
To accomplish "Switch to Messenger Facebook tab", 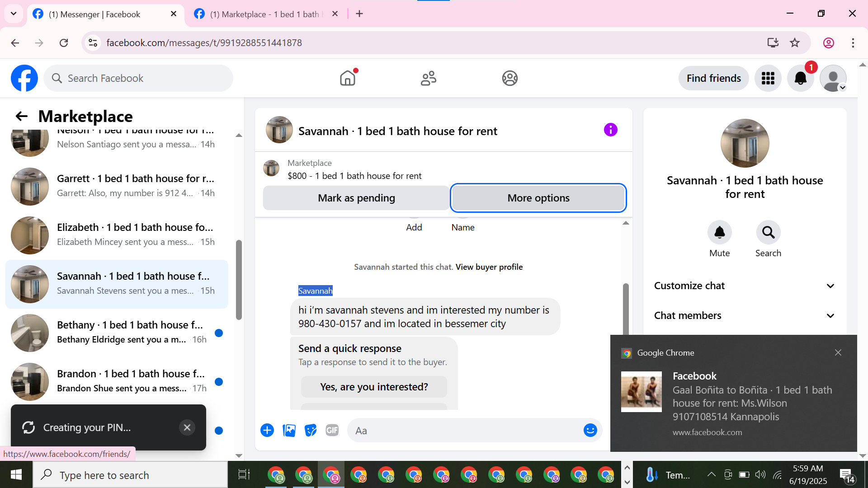I will tap(106, 14).
